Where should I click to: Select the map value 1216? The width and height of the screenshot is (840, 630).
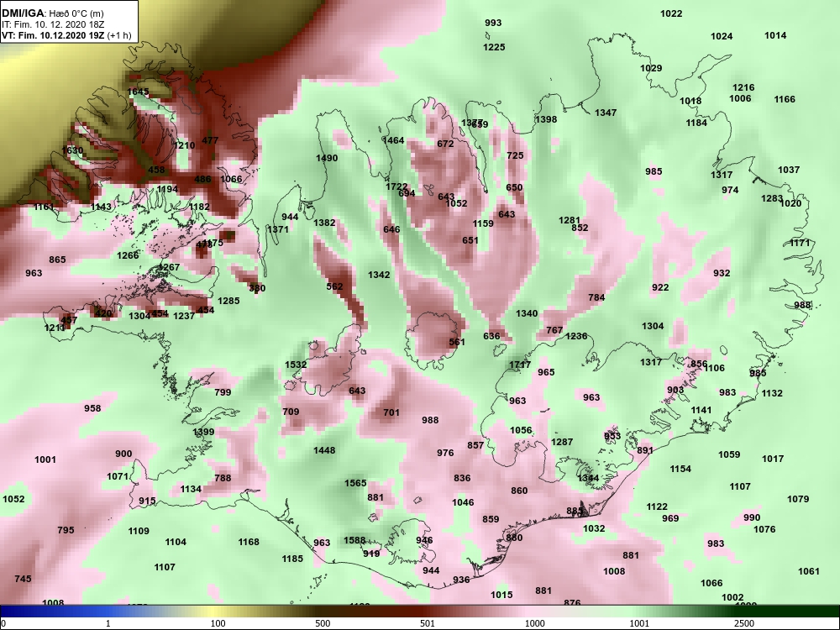tap(743, 87)
